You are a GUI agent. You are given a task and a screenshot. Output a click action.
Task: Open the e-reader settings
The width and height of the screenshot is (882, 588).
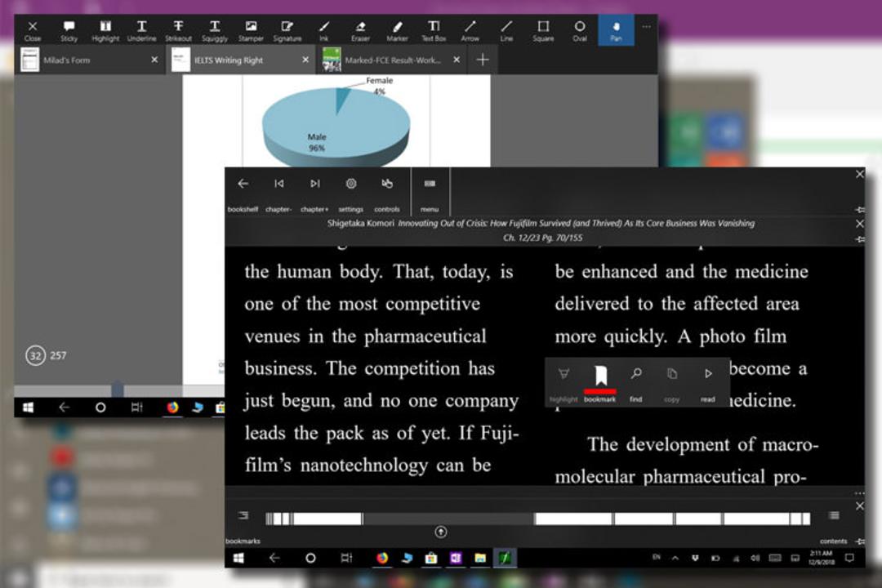click(351, 194)
